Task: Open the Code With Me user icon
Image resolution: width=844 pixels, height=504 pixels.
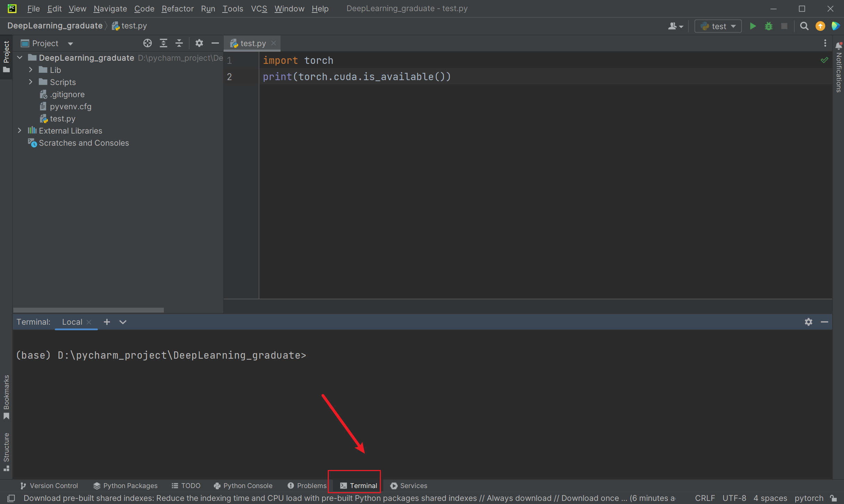Action: click(675, 26)
